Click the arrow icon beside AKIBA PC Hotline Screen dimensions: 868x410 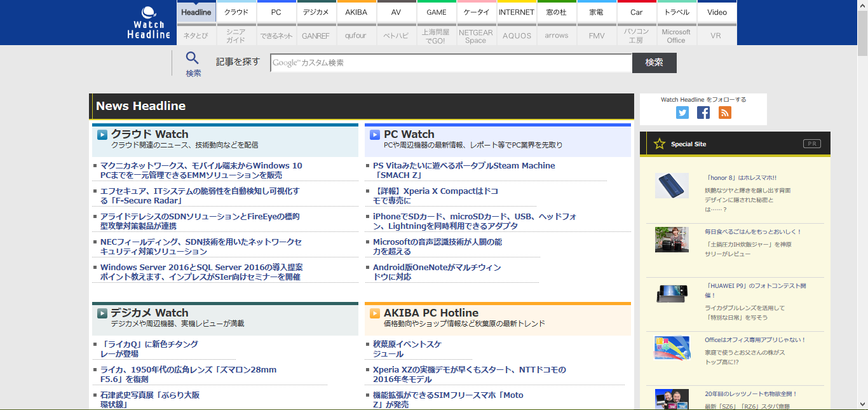pos(375,313)
